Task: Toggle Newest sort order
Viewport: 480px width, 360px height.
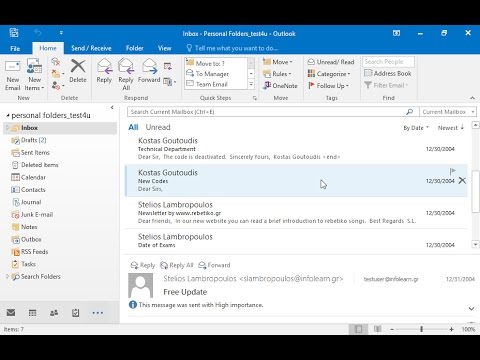Action: pos(450,128)
